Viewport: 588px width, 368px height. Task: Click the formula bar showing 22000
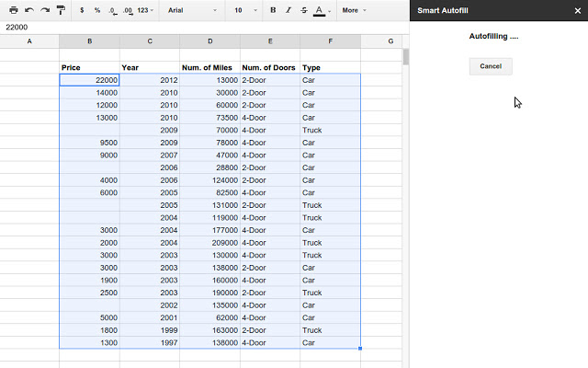tap(204, 27)
